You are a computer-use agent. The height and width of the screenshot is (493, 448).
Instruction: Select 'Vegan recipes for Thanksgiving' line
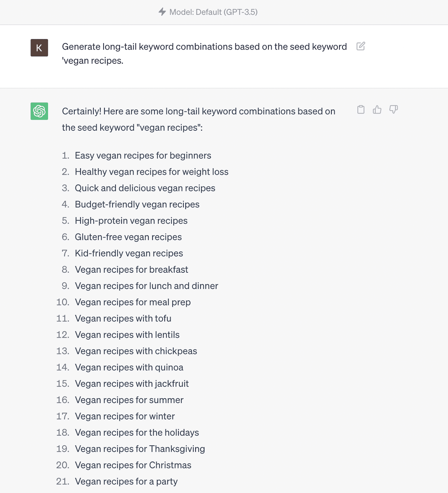coord(140,449)
